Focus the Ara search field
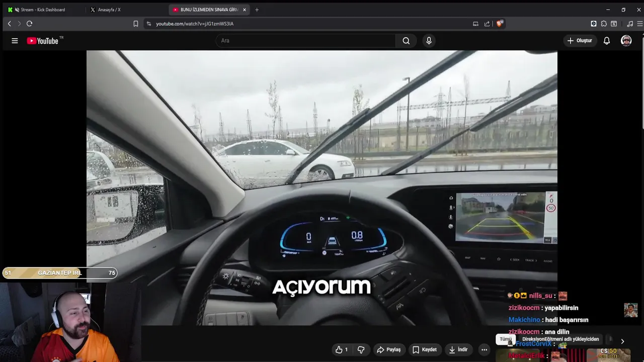Screen dimensions: 644x362 306,41
